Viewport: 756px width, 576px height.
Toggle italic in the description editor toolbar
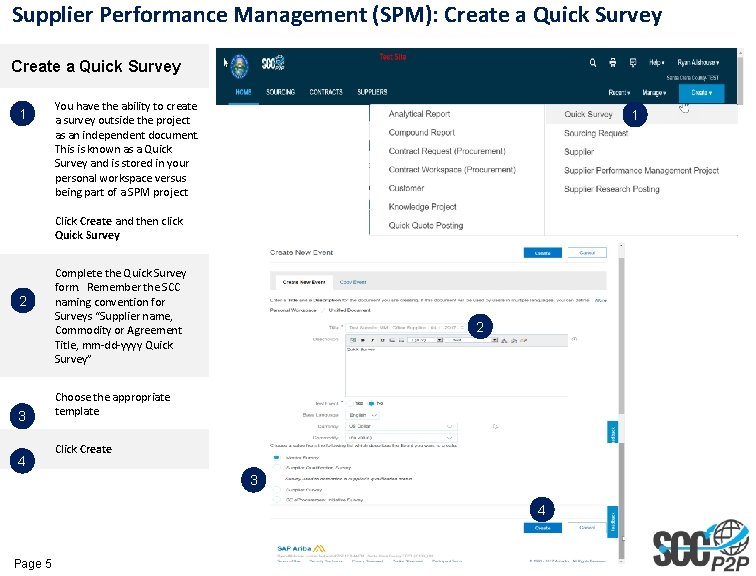coord(372,340)
